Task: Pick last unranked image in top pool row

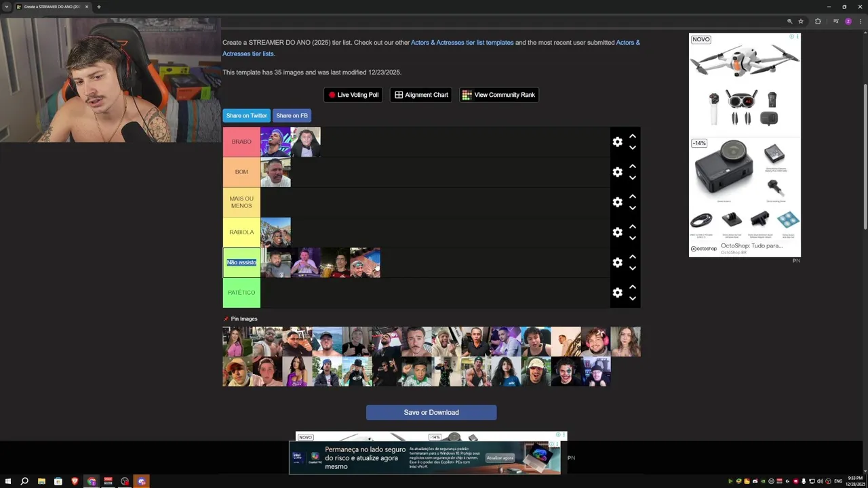Action: 625,342
